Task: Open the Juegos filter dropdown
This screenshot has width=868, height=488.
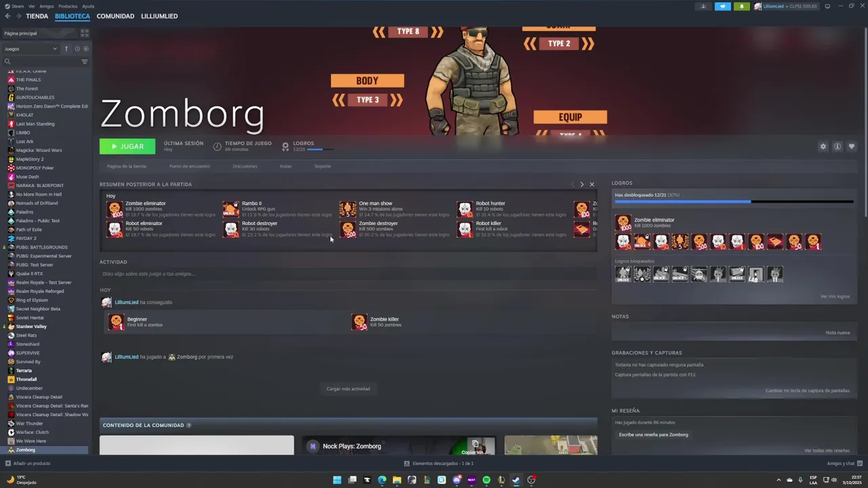Action: [31, 49]
